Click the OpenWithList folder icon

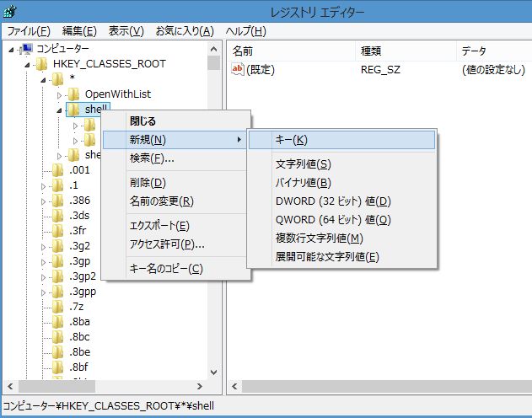click(x=73, y=94)
